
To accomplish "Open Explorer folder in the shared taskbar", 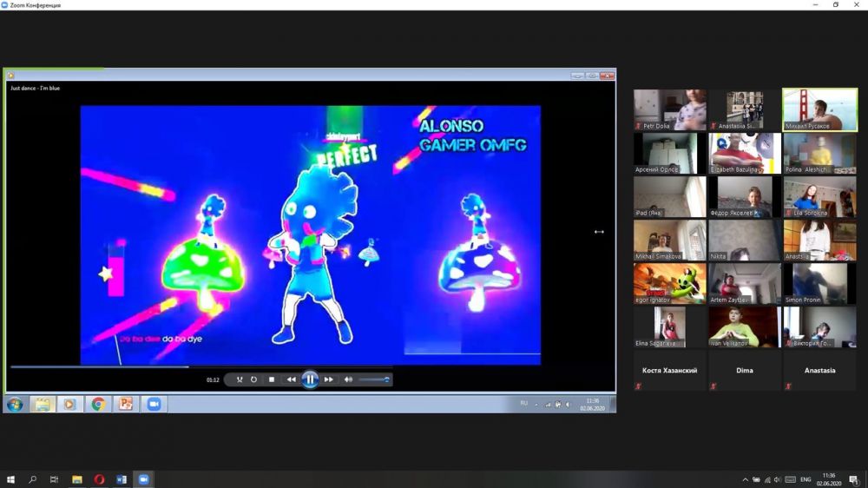I will click(43, 405).
